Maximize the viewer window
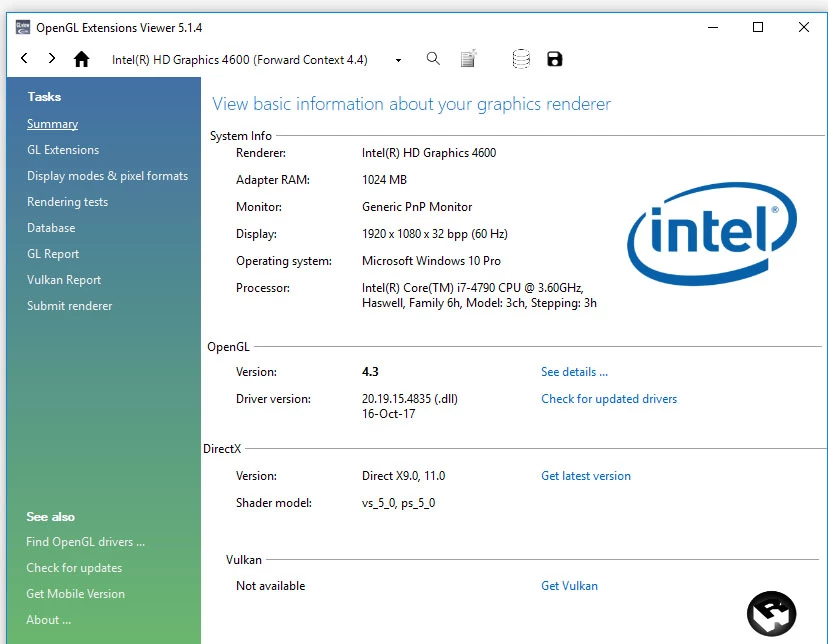828x644 pixels. click(x=758, y=27)
